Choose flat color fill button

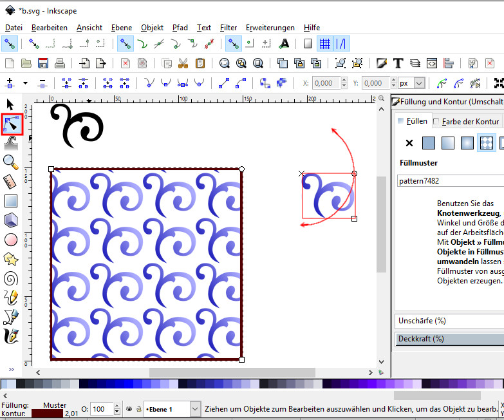pos(429,143)
